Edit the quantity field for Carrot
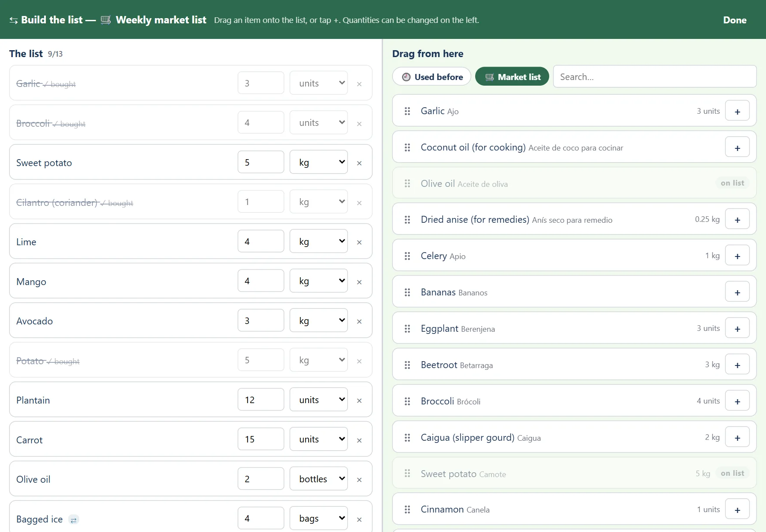Image resolution: width=766 pixels, height=532 pixels. (x=261, y=439)
